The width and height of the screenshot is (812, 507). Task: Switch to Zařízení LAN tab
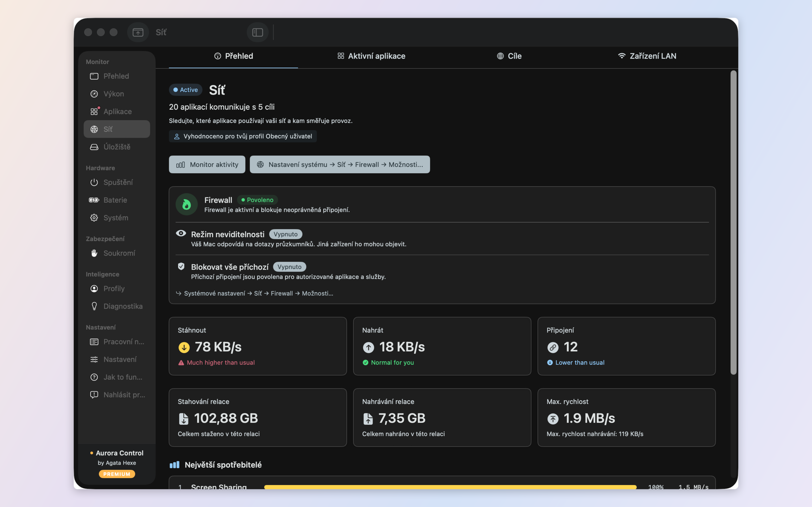point(646,56)
